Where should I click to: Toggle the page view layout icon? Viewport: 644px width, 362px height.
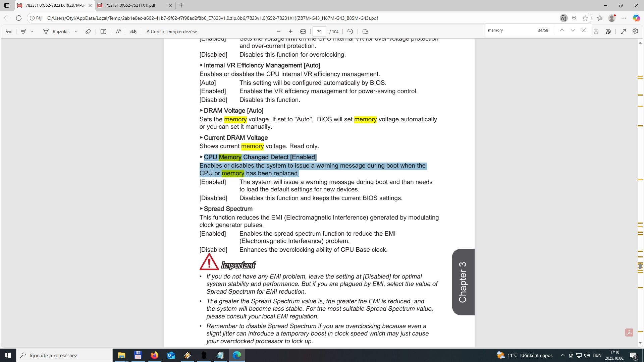[x=365, y=32]
